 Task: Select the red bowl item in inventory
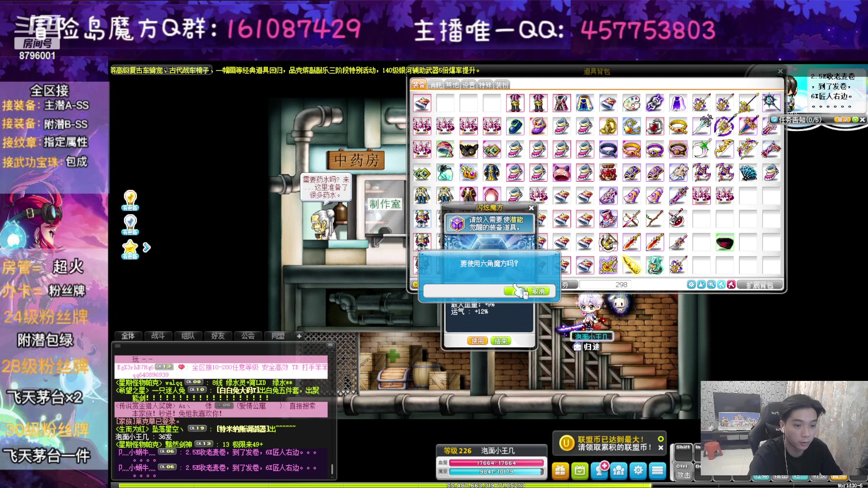tap(725, 243)
